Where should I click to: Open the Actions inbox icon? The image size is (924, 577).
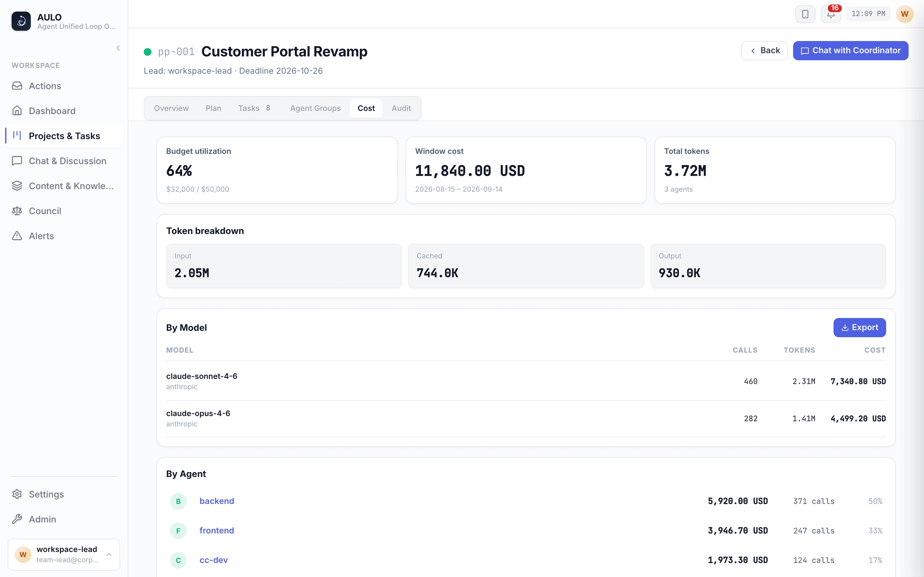pos(17,86)
